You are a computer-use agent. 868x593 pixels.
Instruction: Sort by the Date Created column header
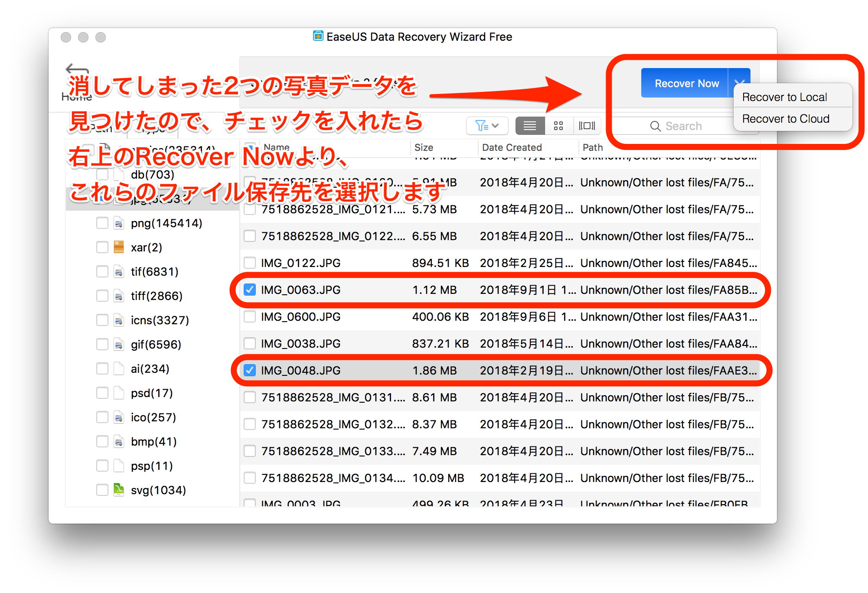pos(512,147)
